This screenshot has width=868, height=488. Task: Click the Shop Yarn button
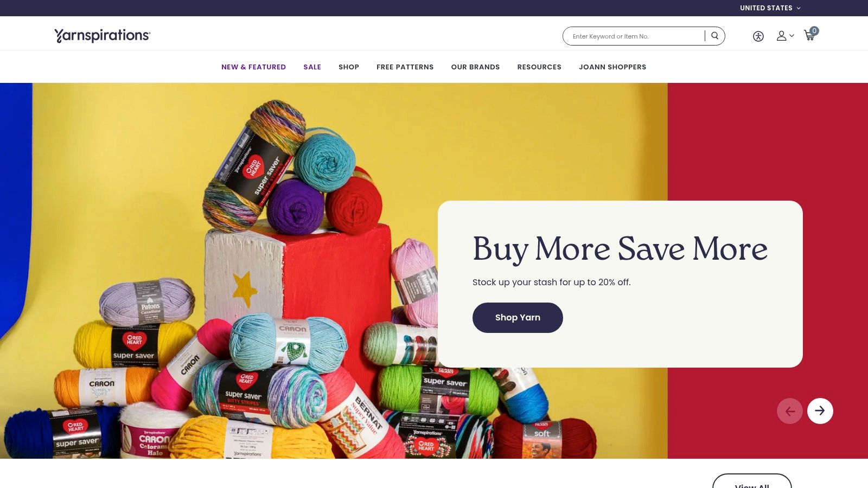coord(518,318)
